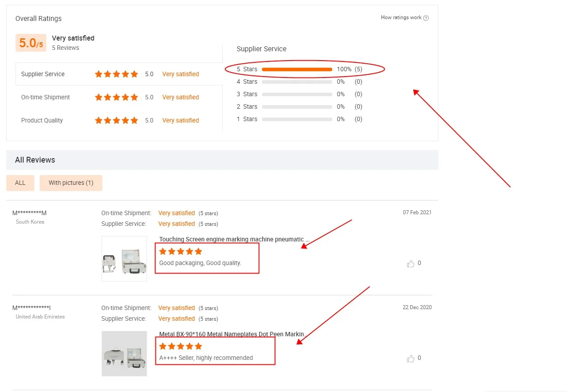The height and width of the screenshot is (392, 567).
Task: Select the On-time Shipment rating row
Action: [119, 97]
